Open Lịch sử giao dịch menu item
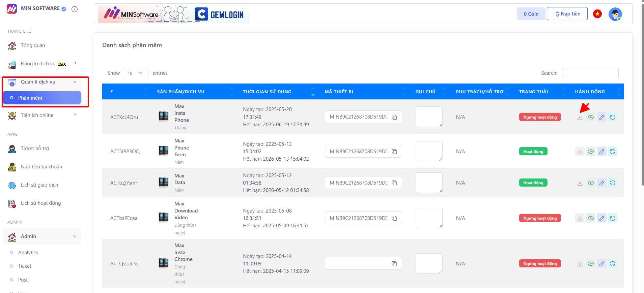644x293 pixels. point(39,185)
